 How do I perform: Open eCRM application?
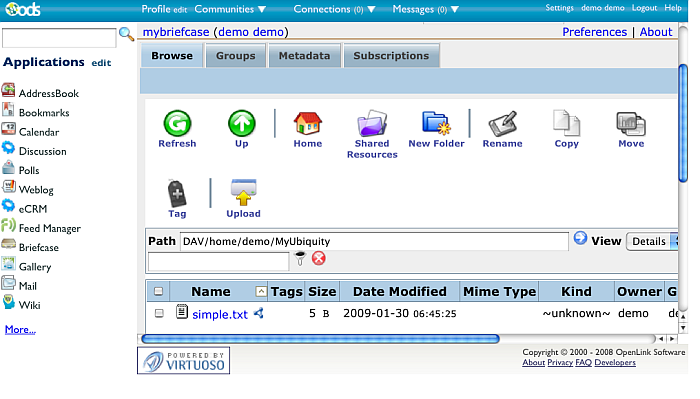(x=33, y=209)
